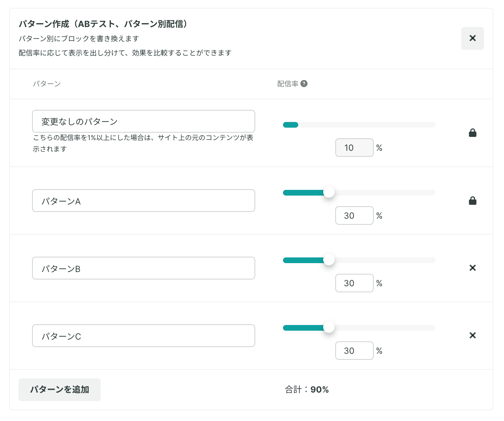The width and height of the screenshot is (504, 421).
Task: Click the 合計：90% total label
Action: click(307, 390)
